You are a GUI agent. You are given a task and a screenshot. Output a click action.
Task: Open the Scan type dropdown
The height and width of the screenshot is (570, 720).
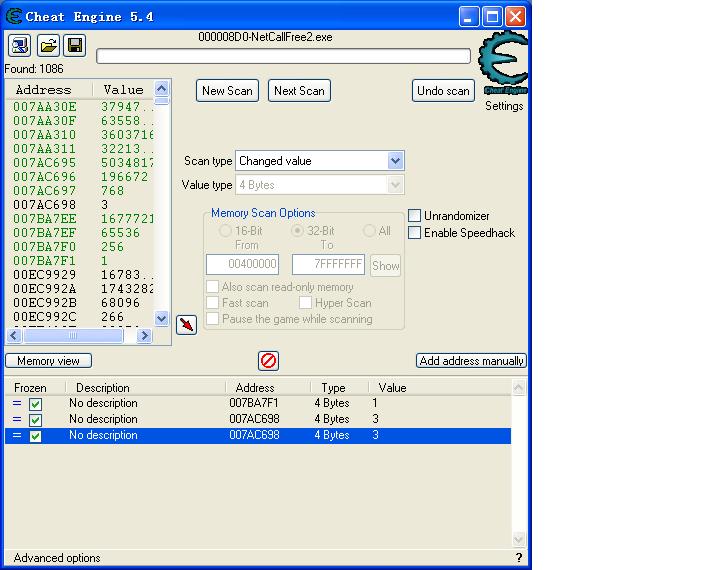click(395, 161)
